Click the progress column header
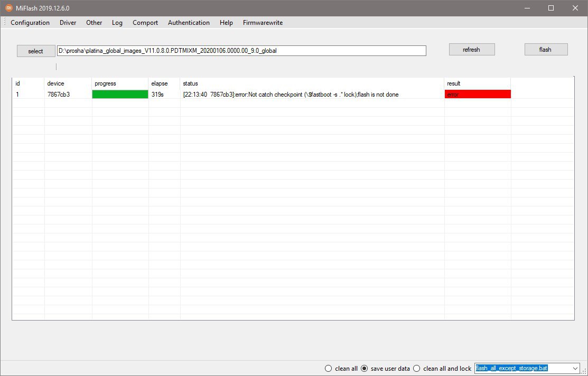Screen dimensions: 588x376 click(120, 83)
